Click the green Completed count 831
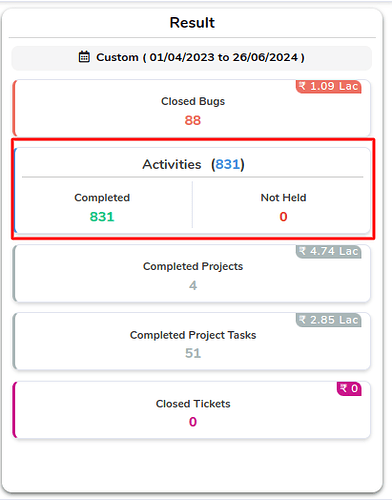This screenshot has width=392, height=500. tap(102, 217)
